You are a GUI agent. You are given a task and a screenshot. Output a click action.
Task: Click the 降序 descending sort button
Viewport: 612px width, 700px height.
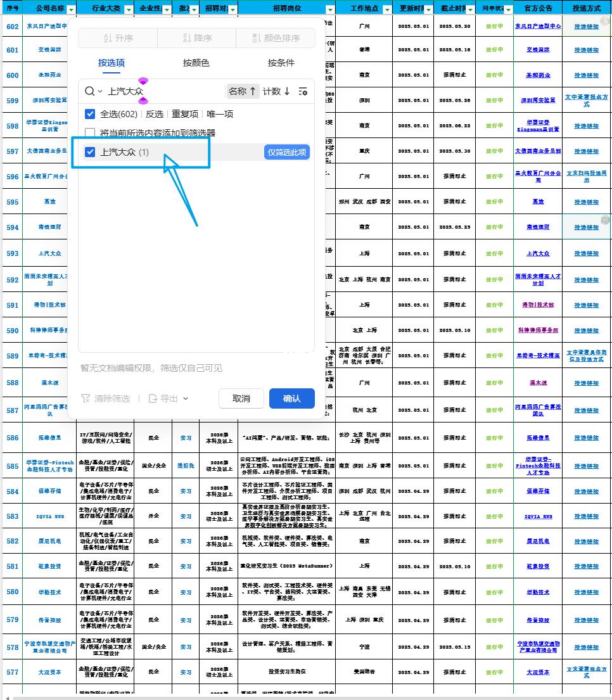(x=197, y=38)
